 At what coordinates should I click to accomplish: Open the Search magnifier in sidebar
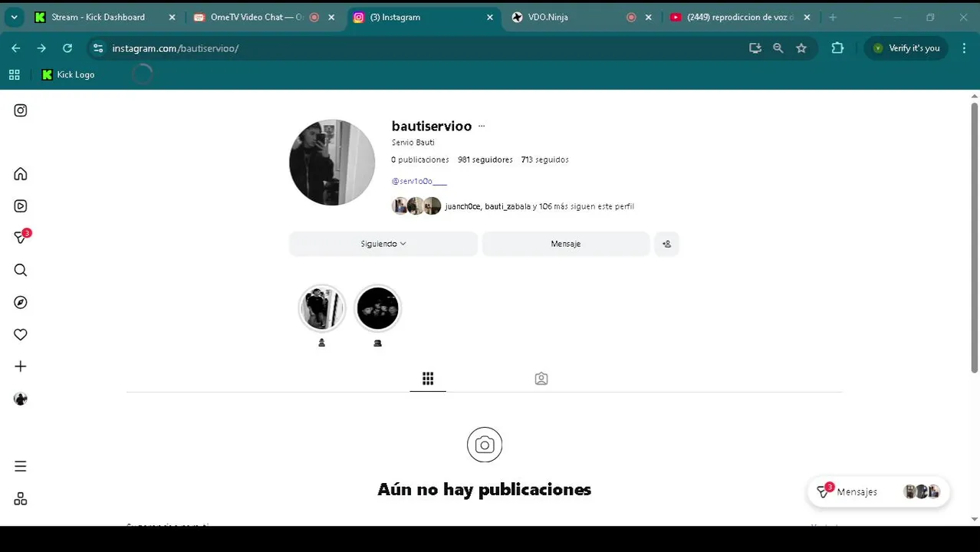[x=21, y=270]
